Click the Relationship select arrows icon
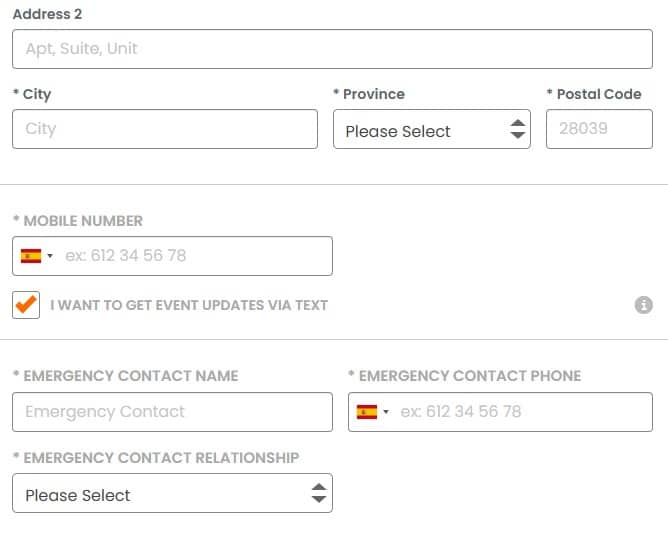 pos(318,494)
